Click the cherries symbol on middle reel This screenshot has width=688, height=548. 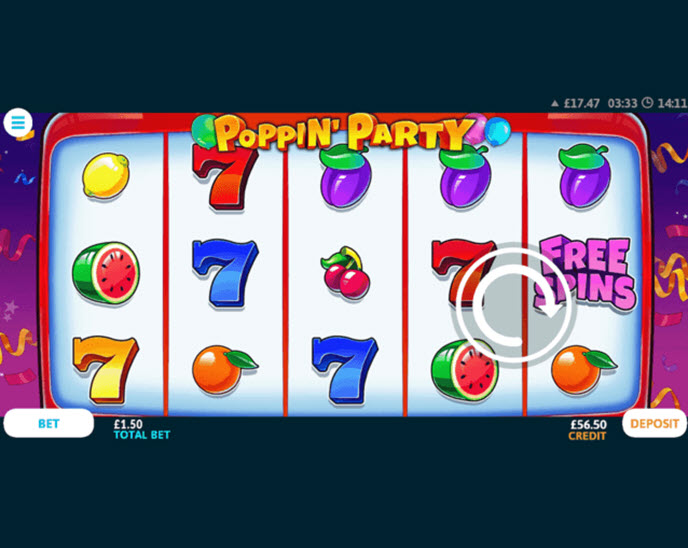[345, 272]
